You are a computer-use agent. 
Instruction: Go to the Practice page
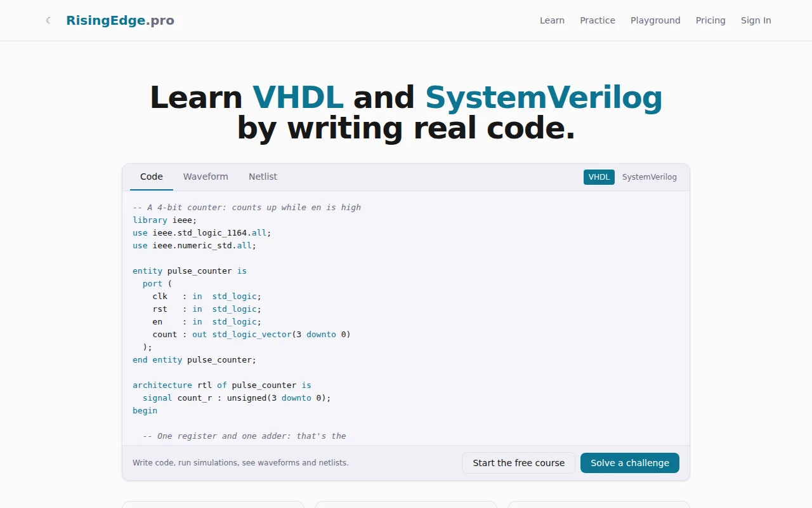coord(598,20)
